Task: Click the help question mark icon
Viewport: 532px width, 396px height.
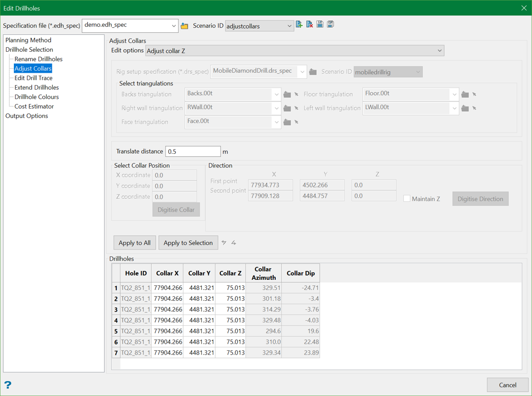Action: 8,385
